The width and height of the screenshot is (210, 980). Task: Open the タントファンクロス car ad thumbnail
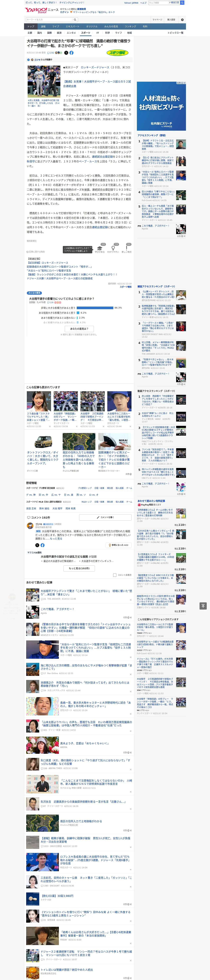[x=43, y=441]
